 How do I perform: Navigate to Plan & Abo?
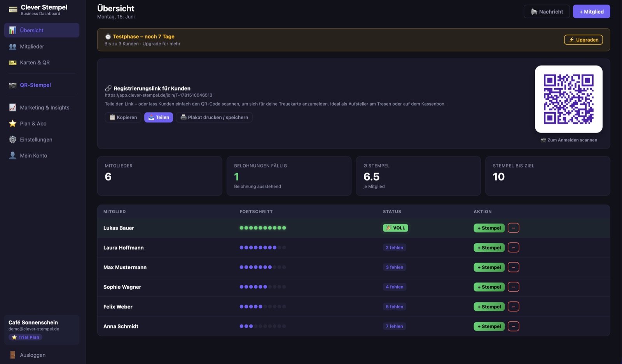tap(42, 124)
